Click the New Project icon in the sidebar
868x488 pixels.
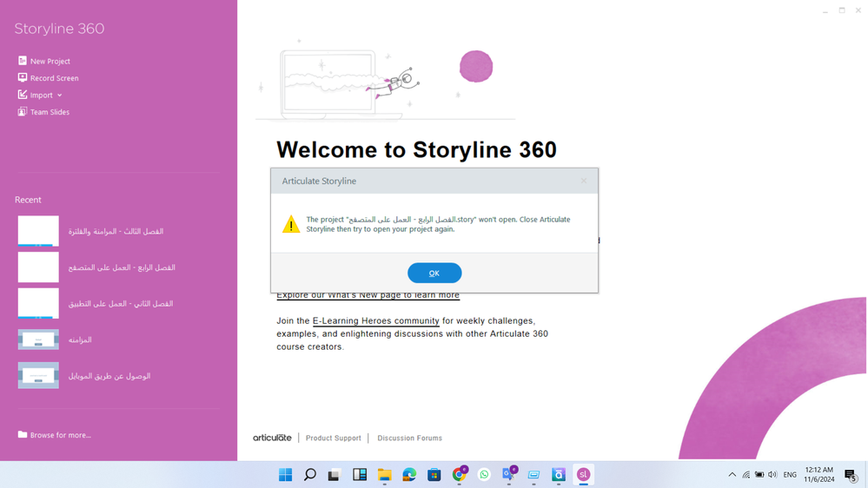coord(22,60)
